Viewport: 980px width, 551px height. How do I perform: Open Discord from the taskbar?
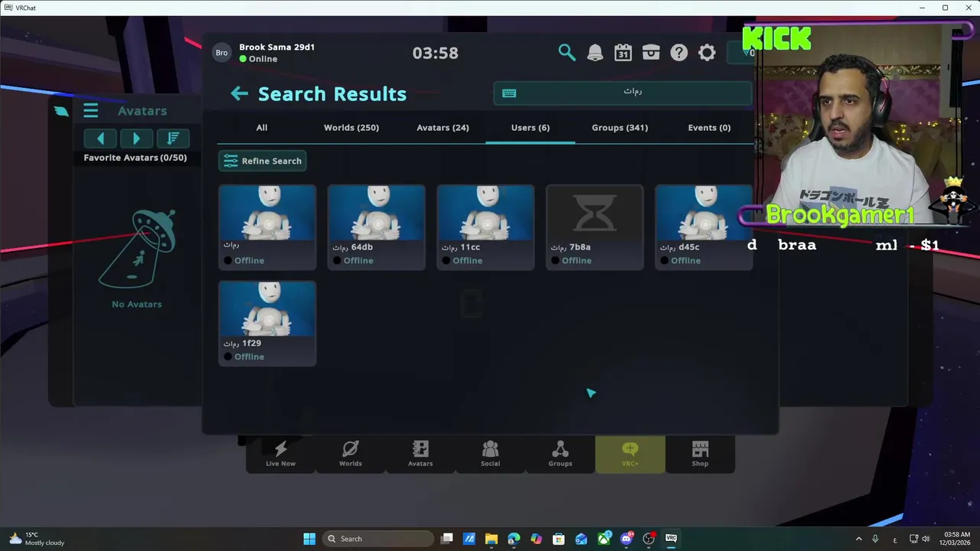click(626, 539)
